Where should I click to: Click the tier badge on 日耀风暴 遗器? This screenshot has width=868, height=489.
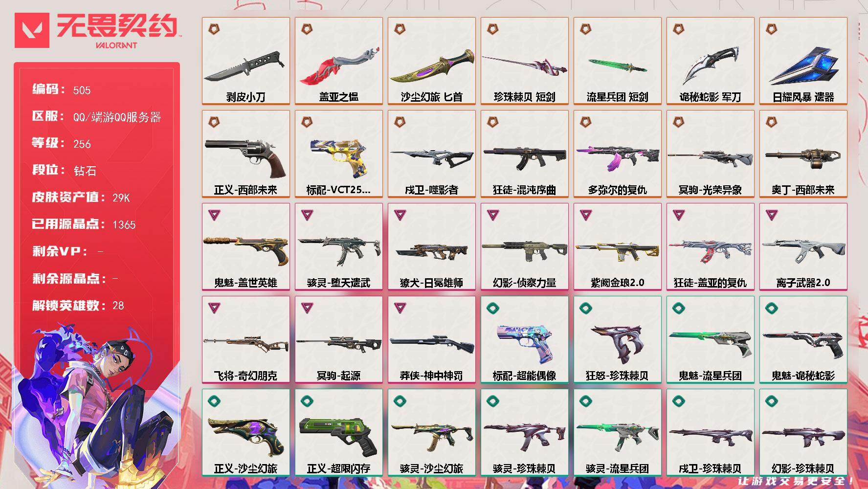point(771,29)
